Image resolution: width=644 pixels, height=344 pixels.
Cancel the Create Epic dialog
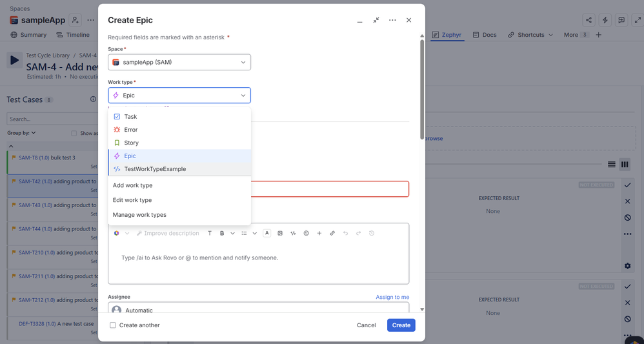(367, 325)
